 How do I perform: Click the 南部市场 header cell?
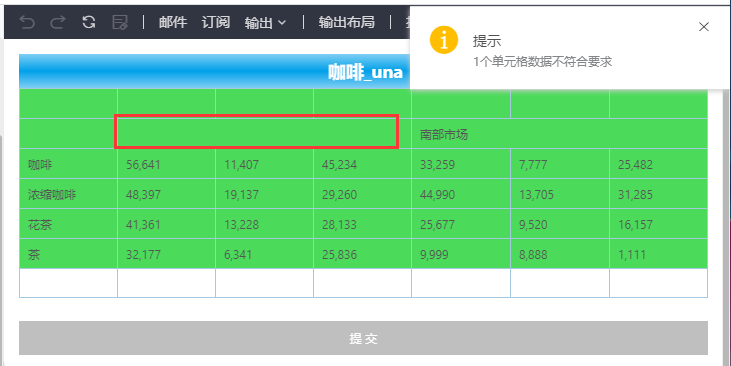click(x=559, y=134)
